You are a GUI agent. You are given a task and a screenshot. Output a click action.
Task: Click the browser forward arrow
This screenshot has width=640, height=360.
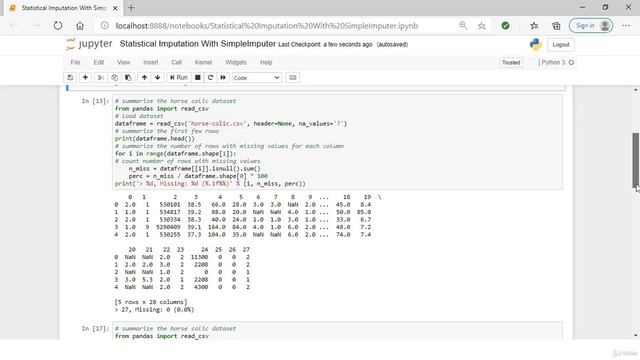tap(36, 26)
